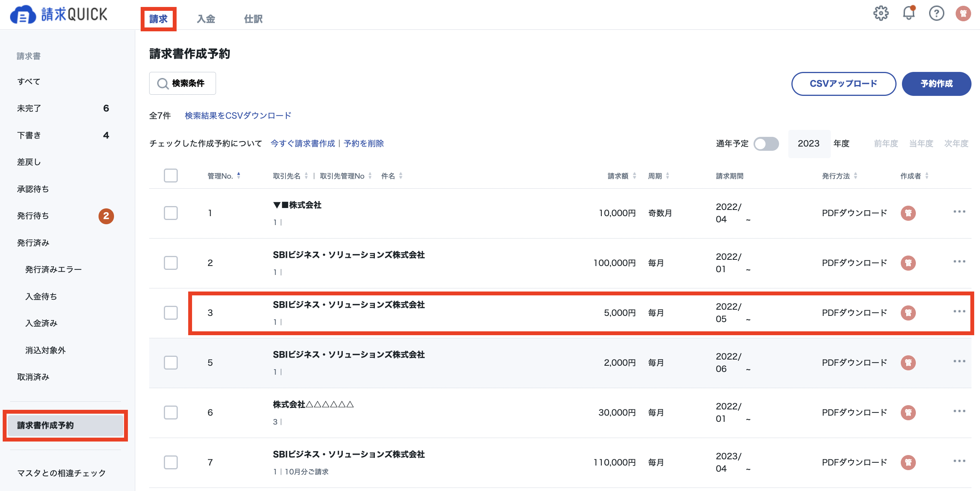This screenshot has width=980, height=491.
Task: Click the CSVアップロード button
Action: coord(844,84)
